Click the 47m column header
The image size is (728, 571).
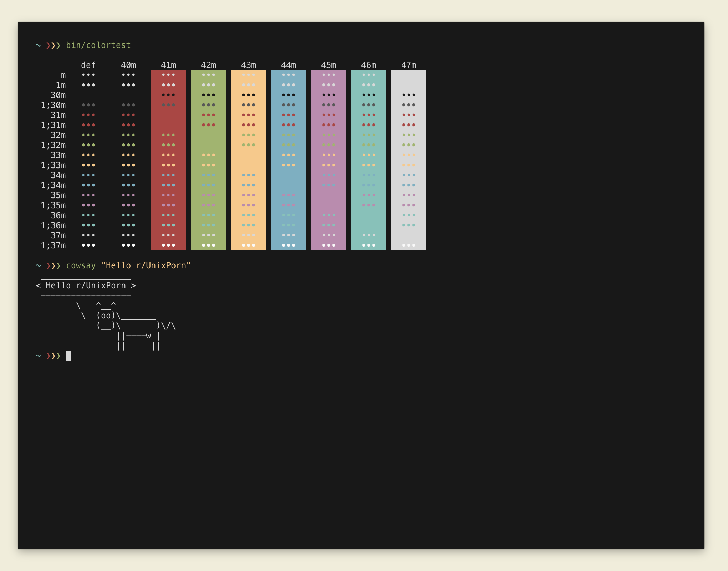[408, 65]
